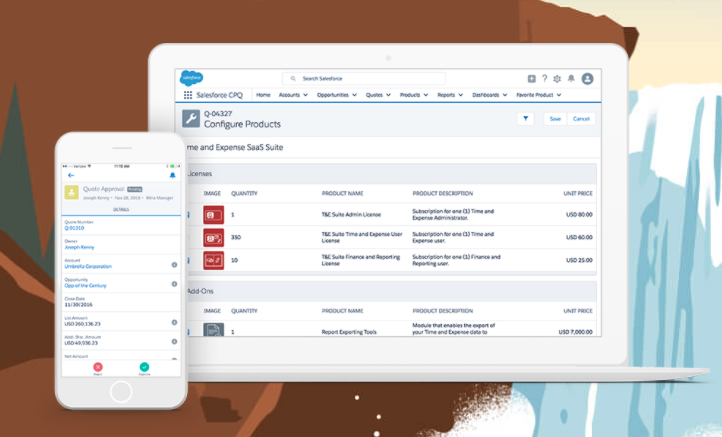The height and width of the screenshot is (437, 722).
Task: Expand the Dashboards nav dropdown arrow
Action: [x=505, y=95]
